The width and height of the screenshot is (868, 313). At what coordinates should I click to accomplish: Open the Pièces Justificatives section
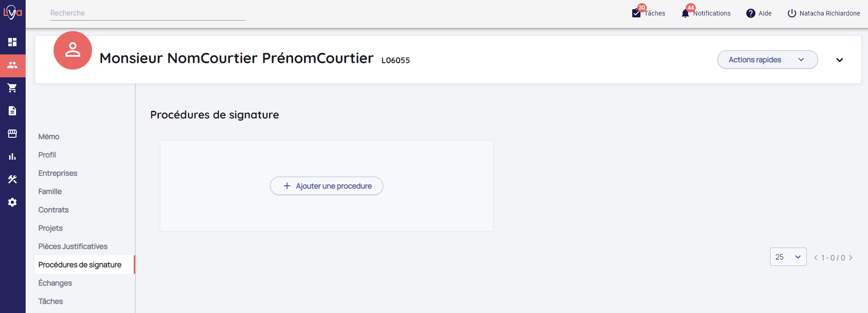[x=73, y=246]
